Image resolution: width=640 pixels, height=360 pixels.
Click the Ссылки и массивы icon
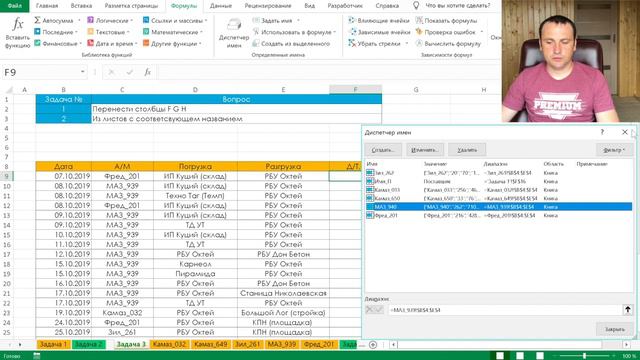point(146,20)
